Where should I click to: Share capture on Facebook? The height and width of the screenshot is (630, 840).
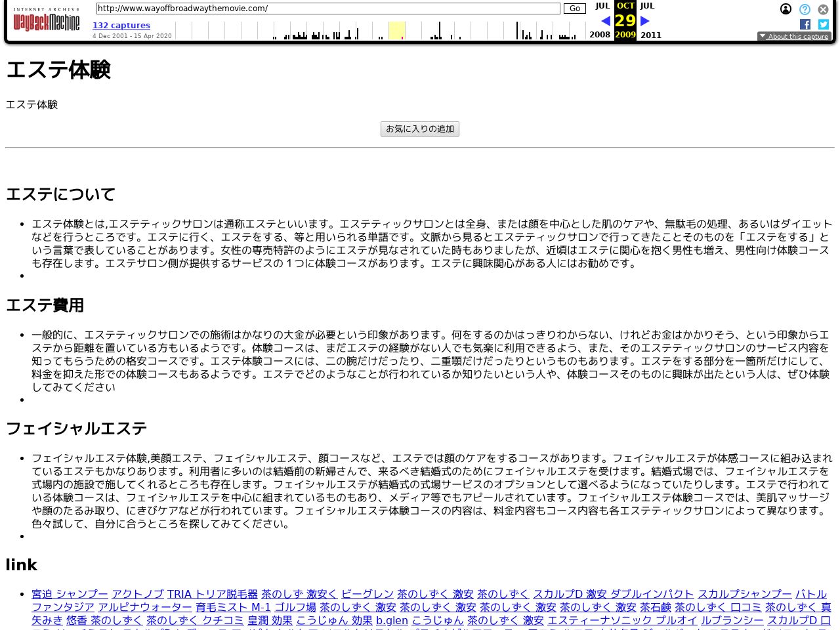(805, 24)
